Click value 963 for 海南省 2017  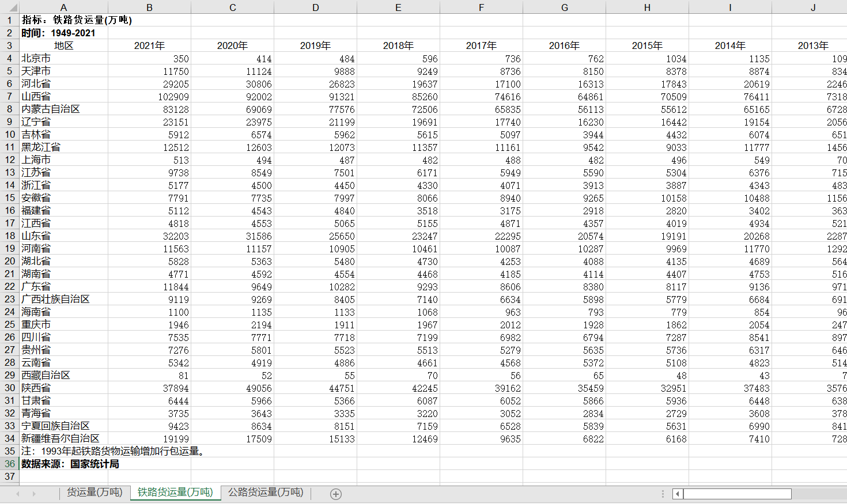pos(481,312)
